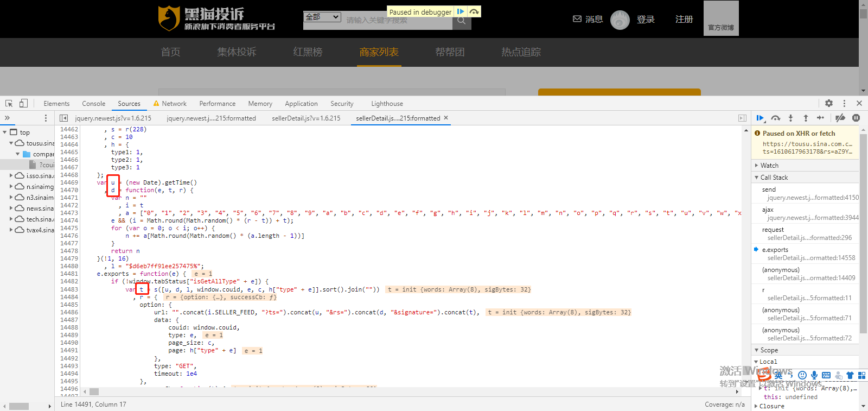Open IME emoji smiley panel

point(802,375)
